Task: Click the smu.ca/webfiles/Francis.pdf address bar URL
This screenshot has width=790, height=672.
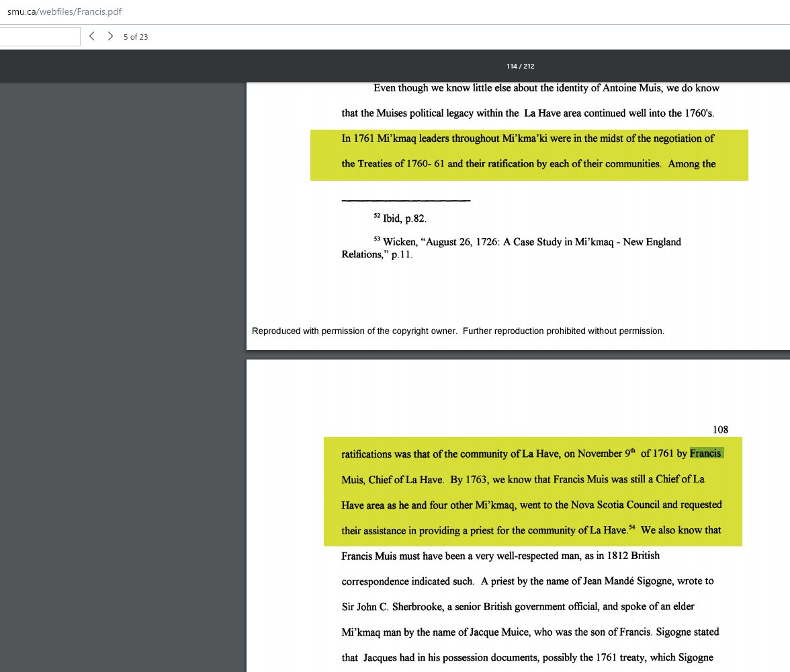Action: click(x=64, y=11)
